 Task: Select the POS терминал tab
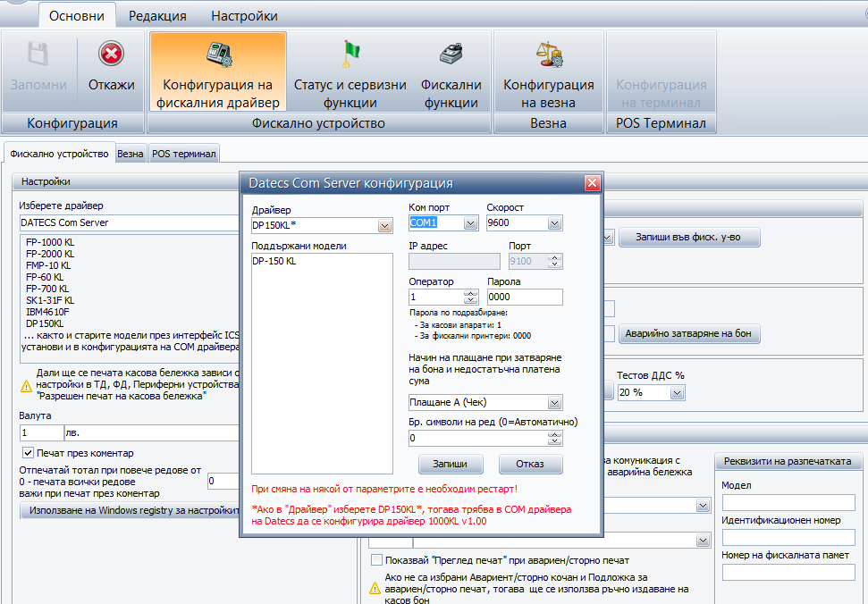coord(184,154)
